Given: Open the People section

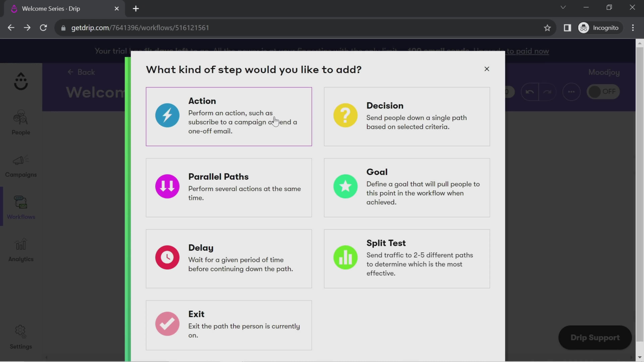Looking at the screenshot, I should [21, 124].
